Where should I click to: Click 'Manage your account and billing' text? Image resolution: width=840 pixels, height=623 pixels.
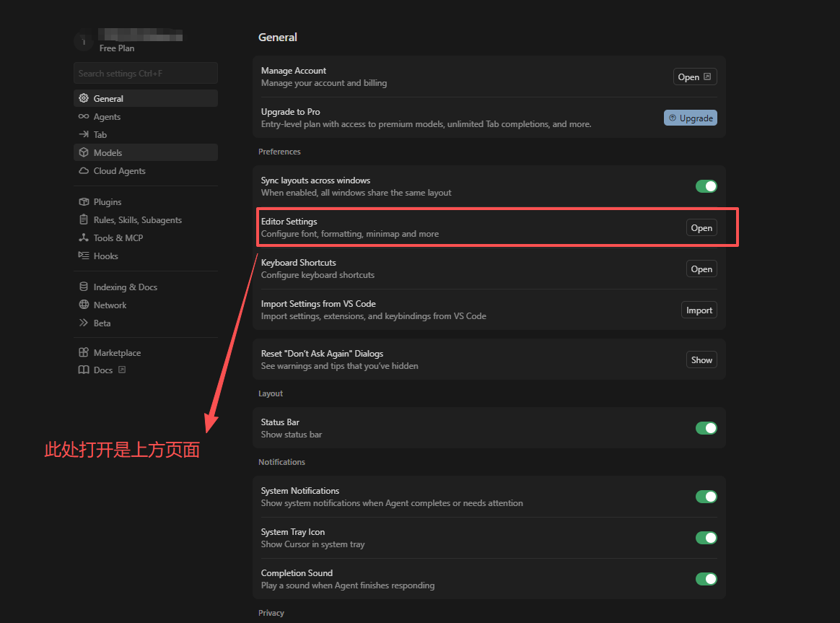[x=324, y=83]
